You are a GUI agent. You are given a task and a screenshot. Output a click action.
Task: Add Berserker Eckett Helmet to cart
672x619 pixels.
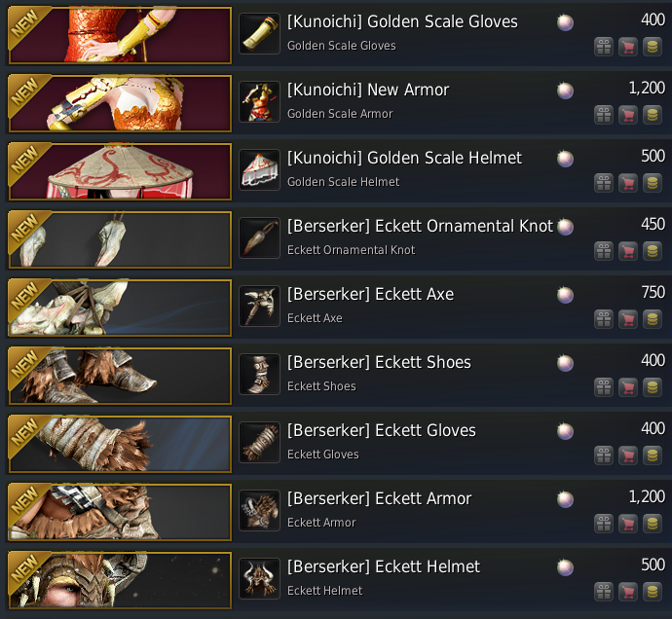(628, 592)
